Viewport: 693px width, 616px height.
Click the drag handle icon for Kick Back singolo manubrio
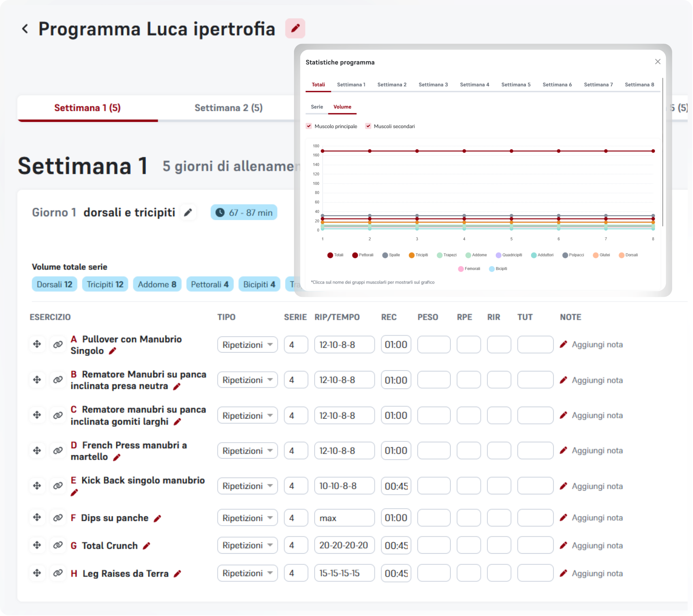click(x=37, y=486)
